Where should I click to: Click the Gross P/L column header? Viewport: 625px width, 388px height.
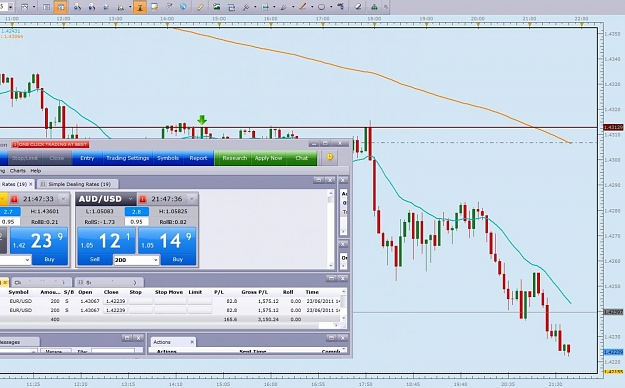(x=254, y=292)
